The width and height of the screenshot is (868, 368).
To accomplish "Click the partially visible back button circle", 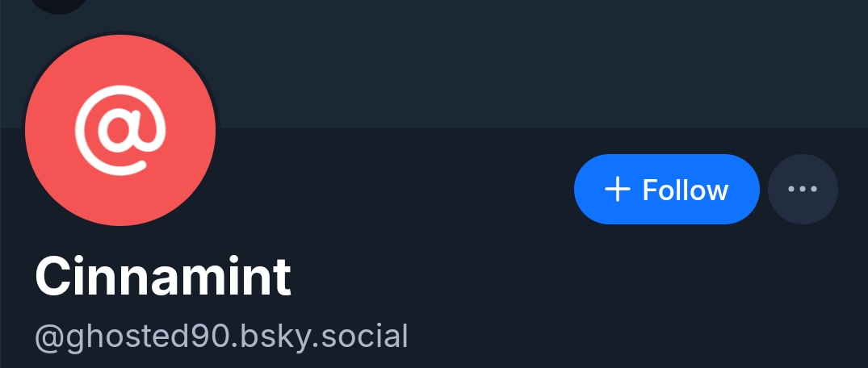I will [x=61, y=4].
